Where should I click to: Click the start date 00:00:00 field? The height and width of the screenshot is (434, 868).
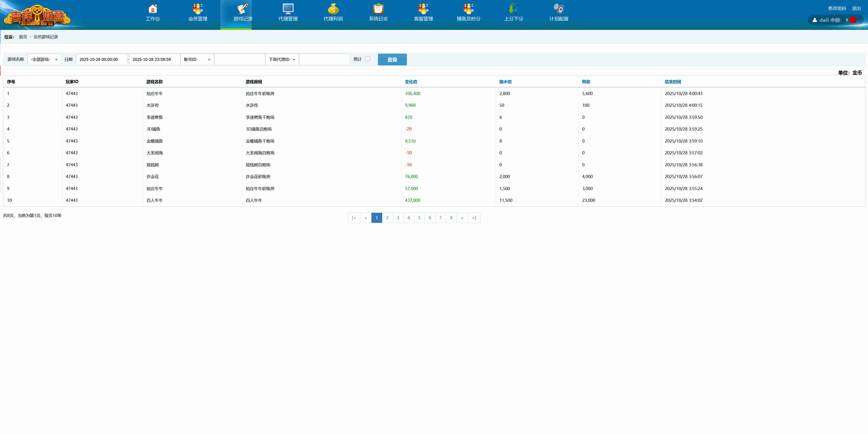click(x=101, y=59)
